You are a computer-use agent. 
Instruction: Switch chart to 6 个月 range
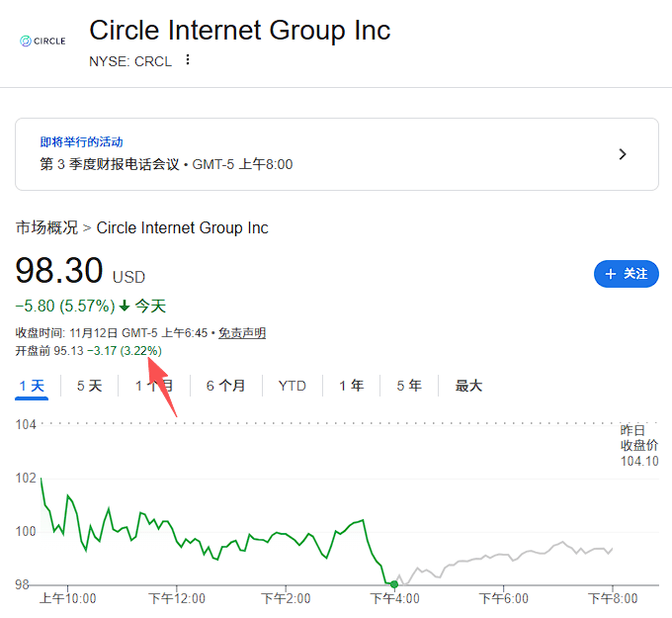click(x=225, y=386)
